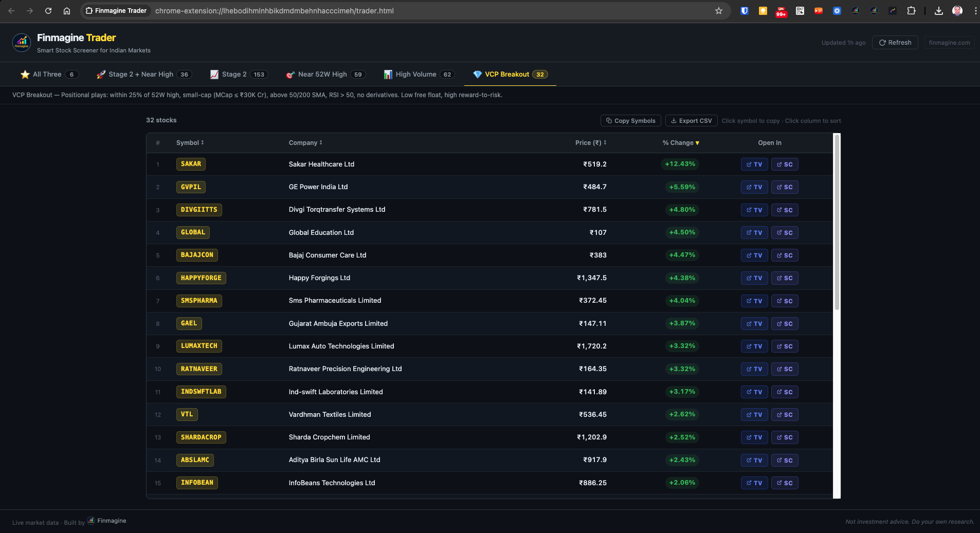Open the Chrome three-dot menu
The width and height of the screenshot is (980, 533).
pos(975,10)
